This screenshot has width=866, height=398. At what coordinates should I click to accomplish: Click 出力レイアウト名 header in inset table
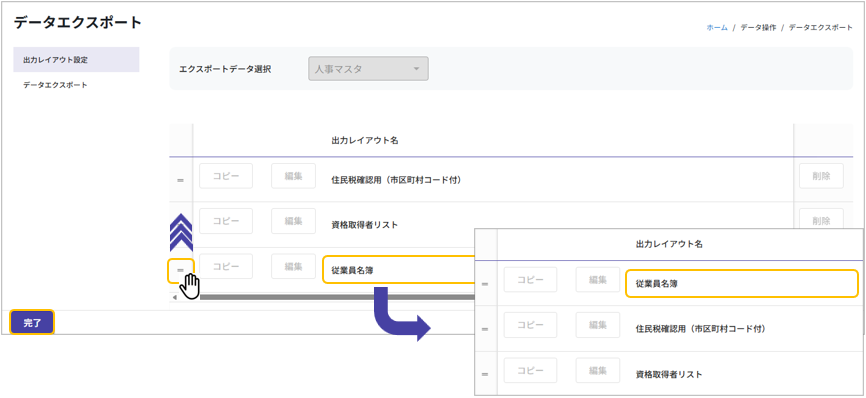(669, 243)
